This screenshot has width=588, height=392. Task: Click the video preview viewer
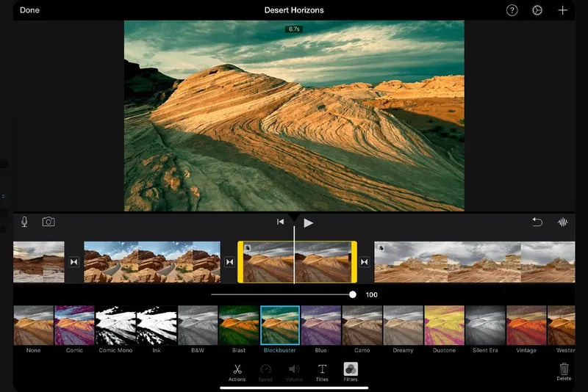294,116
